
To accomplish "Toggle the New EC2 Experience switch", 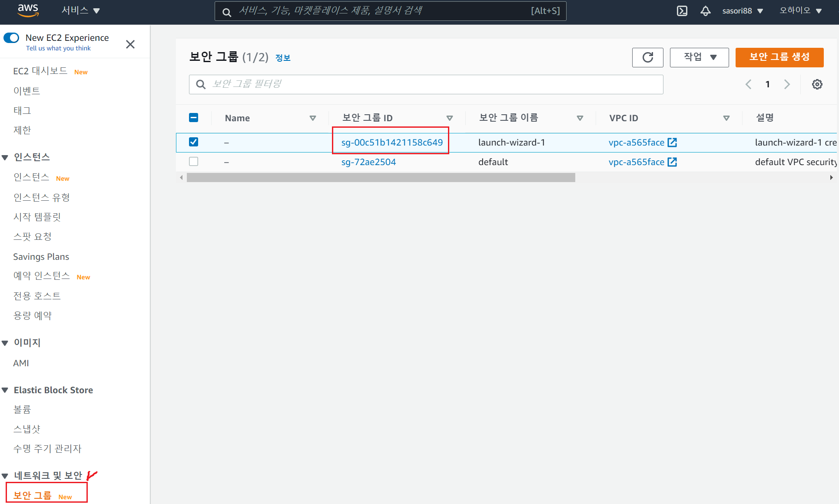I will click(x=12, y=38).
